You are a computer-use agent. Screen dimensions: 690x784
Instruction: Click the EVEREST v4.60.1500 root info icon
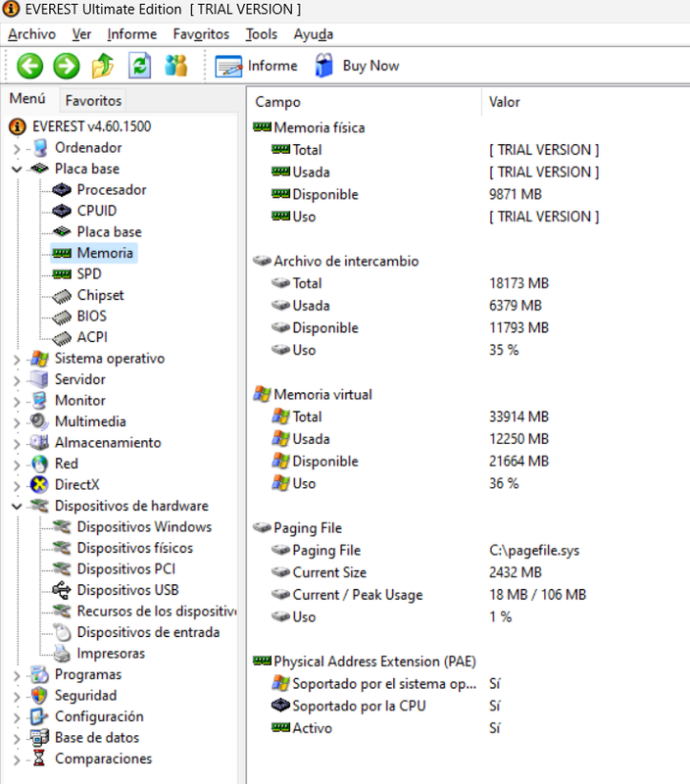tap(18, 126)
